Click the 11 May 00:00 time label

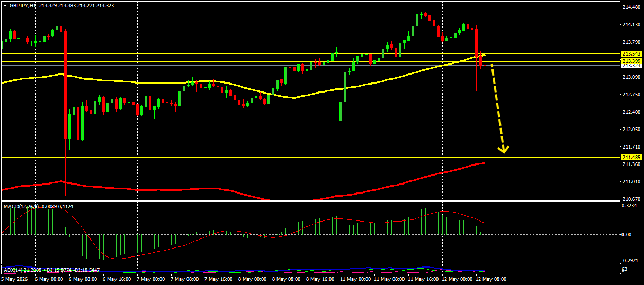[x=356, y=279]
